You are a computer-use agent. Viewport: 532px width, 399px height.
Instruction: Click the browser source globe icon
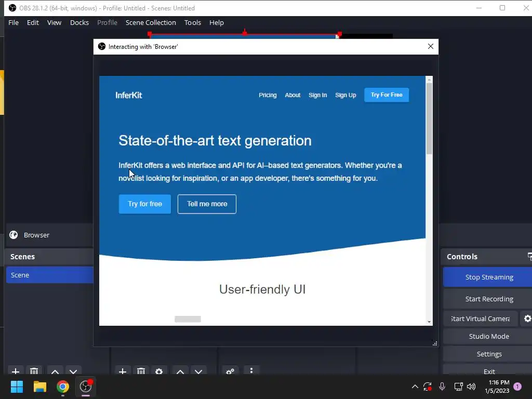pos(14,235)
